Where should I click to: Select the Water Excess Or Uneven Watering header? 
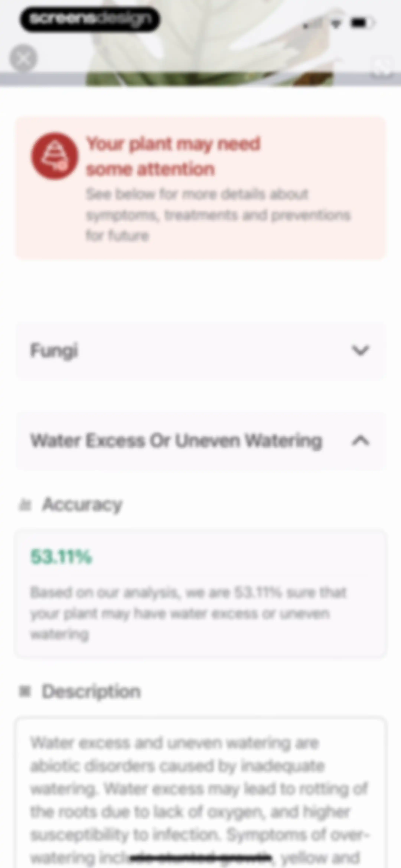(x=201, y=441)
